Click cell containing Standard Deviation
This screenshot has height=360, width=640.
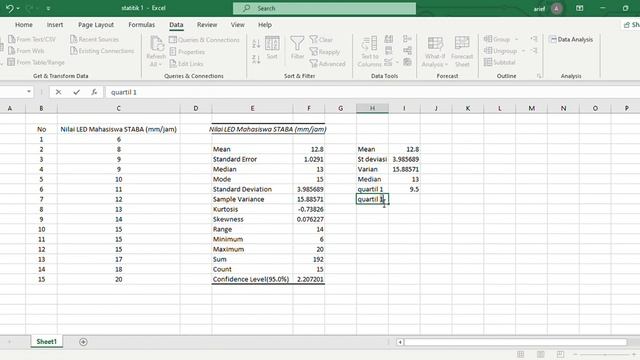coord(252,189)
